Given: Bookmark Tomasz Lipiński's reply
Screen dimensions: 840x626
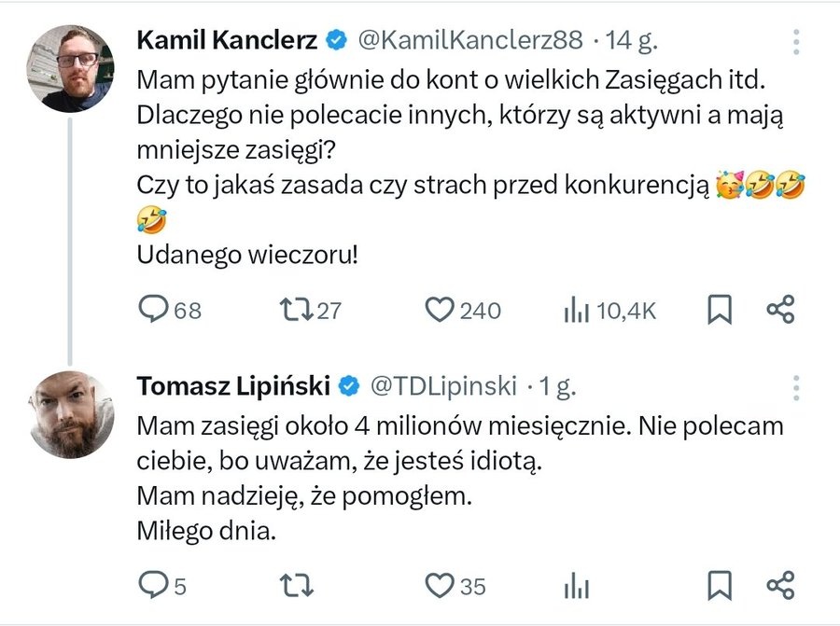Looking at the screenshot, I should pos(719,586).
